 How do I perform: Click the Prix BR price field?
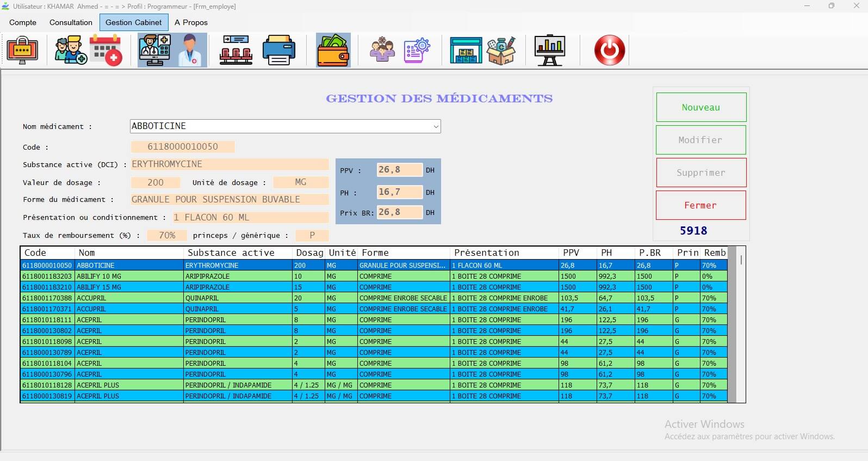click(x=400, y=212)
